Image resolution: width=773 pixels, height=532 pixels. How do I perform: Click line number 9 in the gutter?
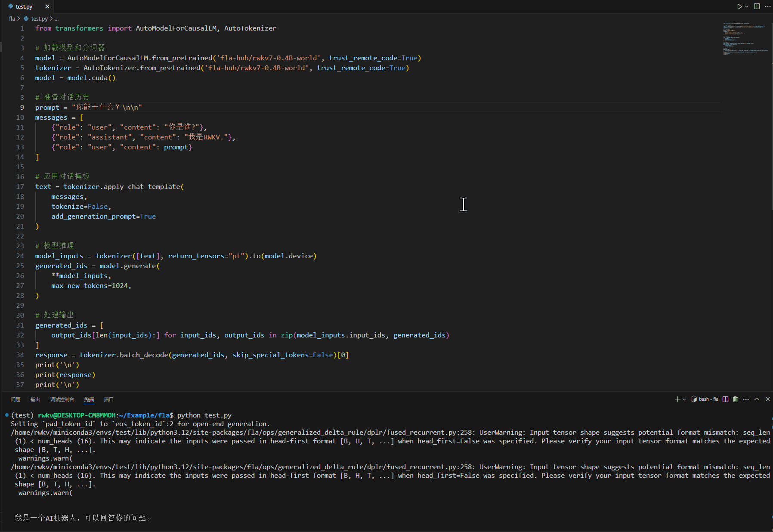click(x=22, y=108)
